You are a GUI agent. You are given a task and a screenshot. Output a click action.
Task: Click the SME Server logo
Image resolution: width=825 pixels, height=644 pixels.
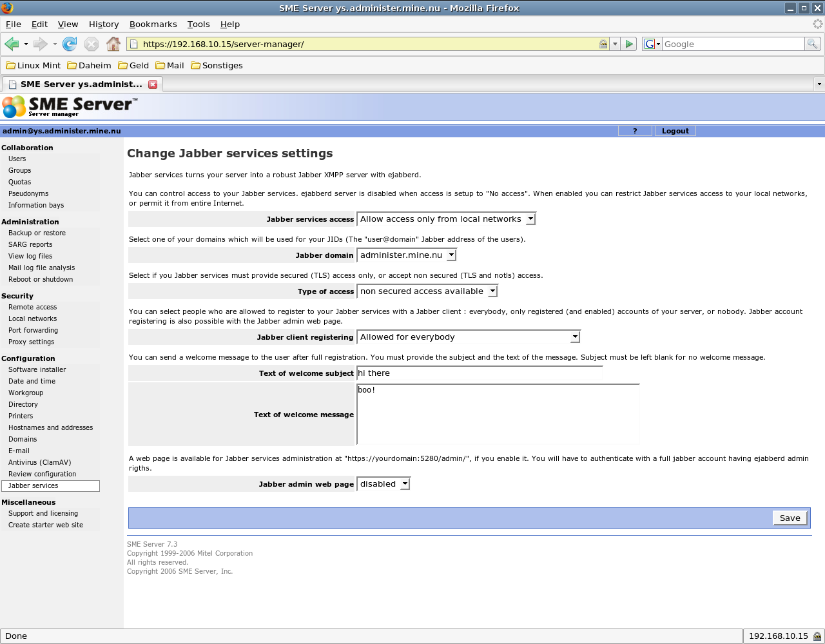tap(71, 106)
